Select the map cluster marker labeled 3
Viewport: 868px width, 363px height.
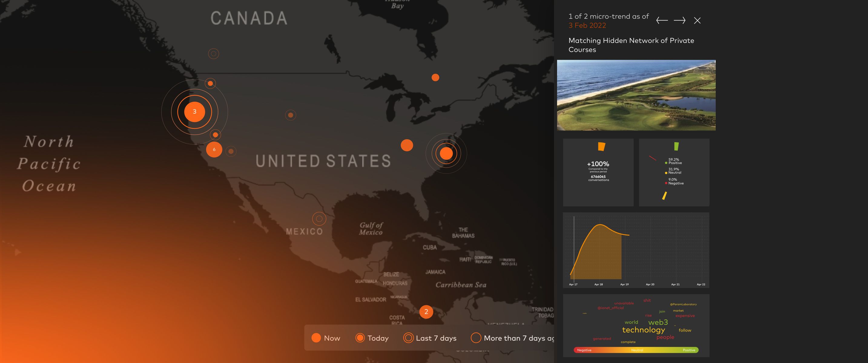pyautogui.click(x=194, y=112)
